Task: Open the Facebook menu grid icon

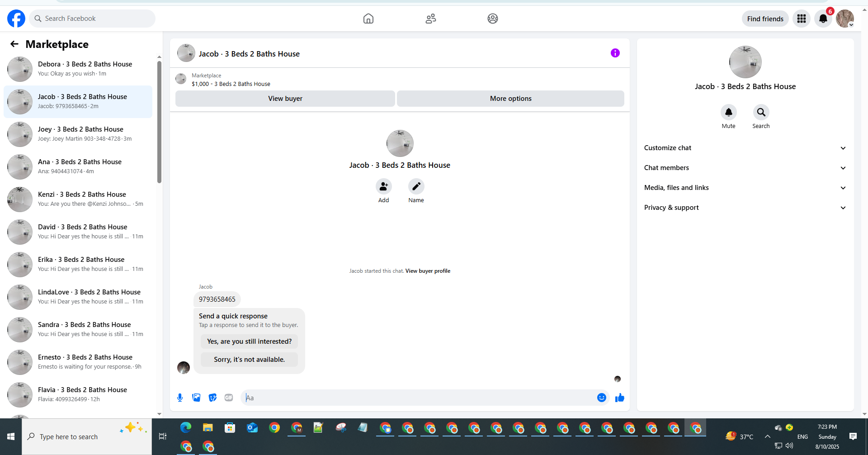Action: pyautogui.click(x=802, y=19)
